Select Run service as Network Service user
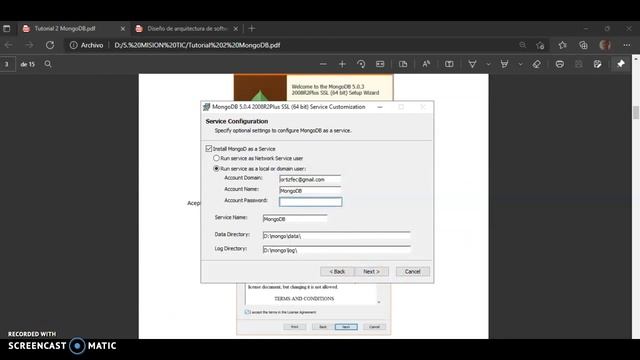The width and height of the screenshot is (640, 360). click(x=216, y=158)
